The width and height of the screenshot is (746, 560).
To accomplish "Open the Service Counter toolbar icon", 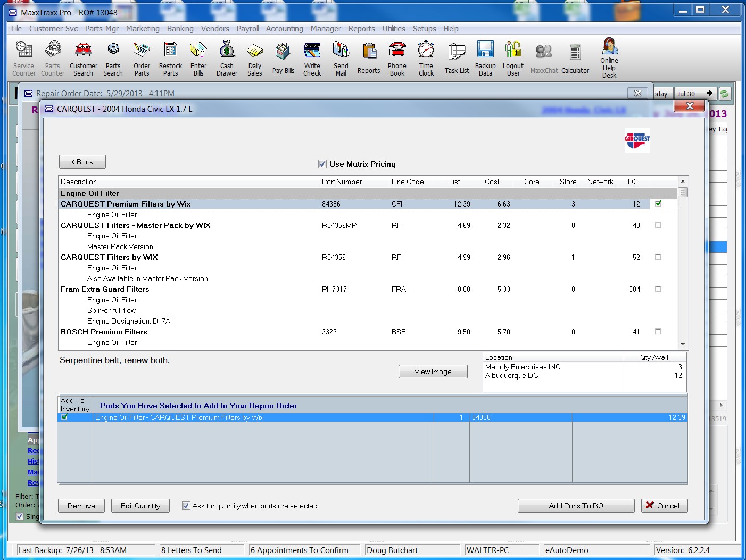I will [24, 59].
